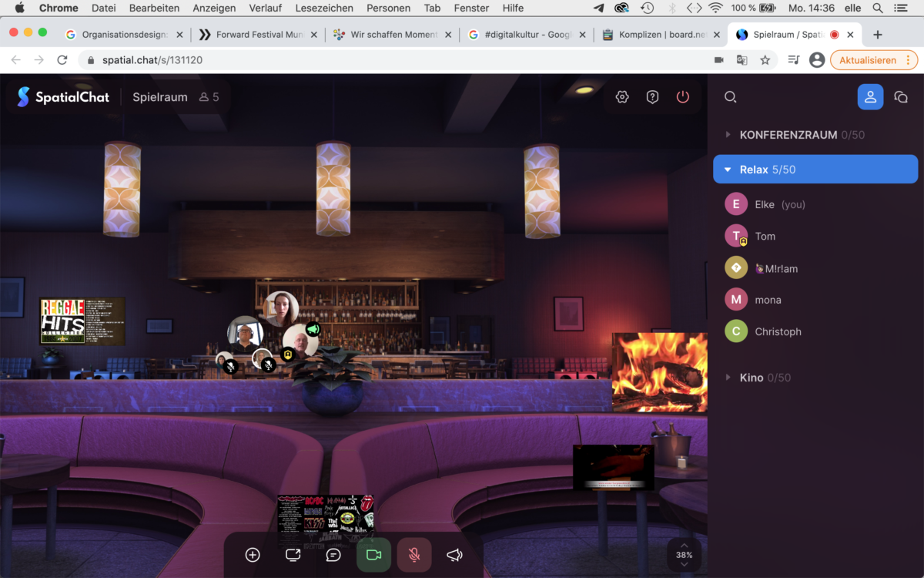Collapse the Relax room participants
Viewport: 924px width, 578px height.
(x=728, y=170)
